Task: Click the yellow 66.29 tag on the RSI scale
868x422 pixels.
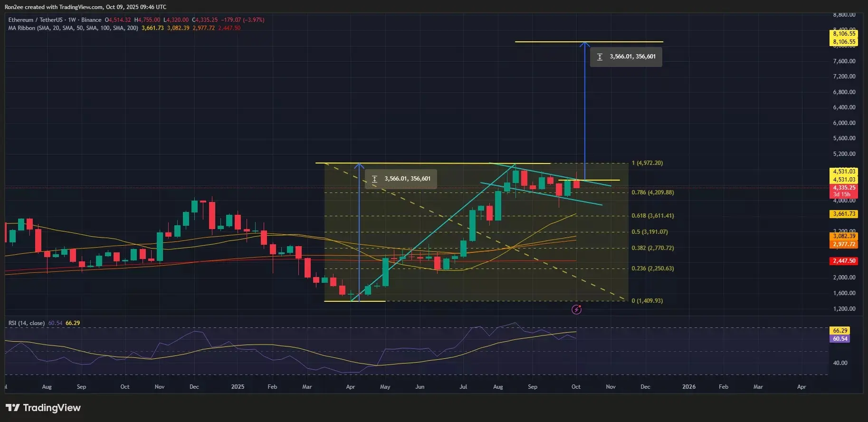Action: 840,331
